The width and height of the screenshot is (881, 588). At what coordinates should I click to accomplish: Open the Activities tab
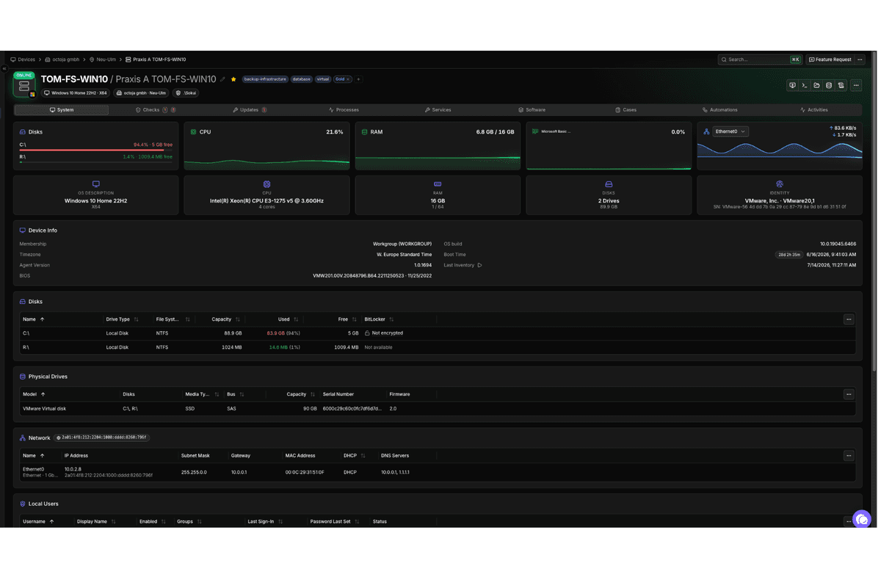[813, 110]
